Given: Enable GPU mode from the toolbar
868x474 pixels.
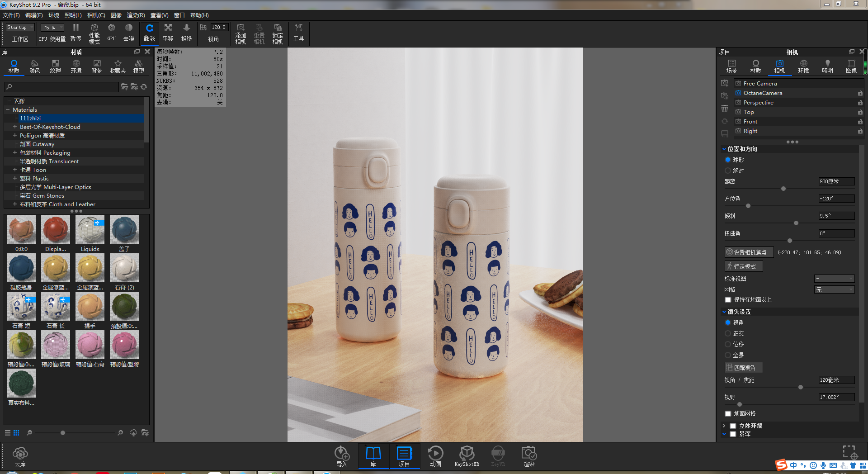Looking at the screenshot, I should coord(111,33).
